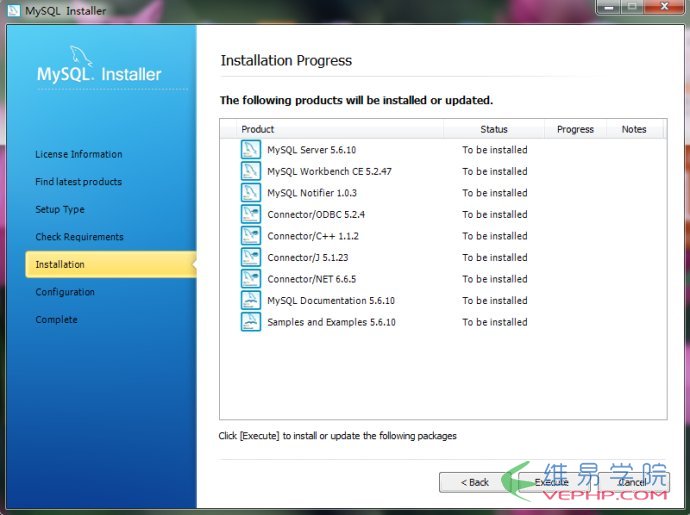Viewport: 690px width, 515px height.
Task: Select the Connector/C++ 1.1.2 text
Action: point(313,236)
